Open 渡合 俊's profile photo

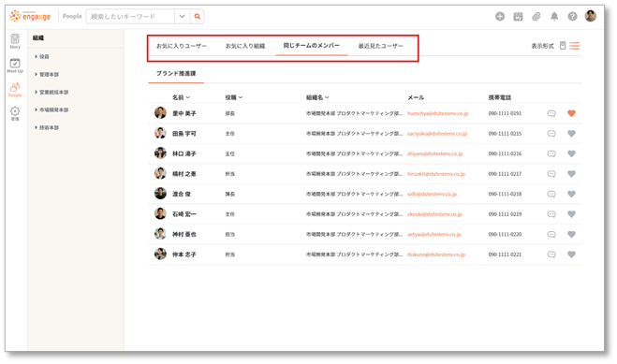point(160,194)
